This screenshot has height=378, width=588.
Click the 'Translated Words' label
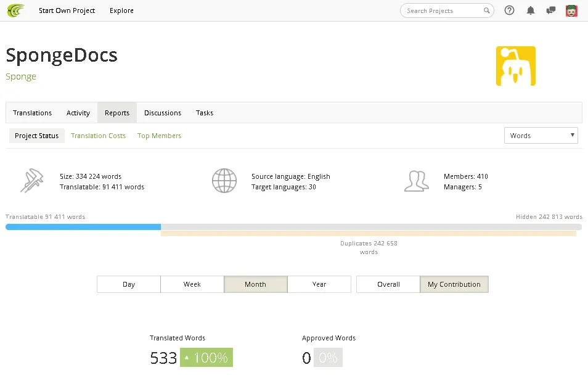pos(178,338)
